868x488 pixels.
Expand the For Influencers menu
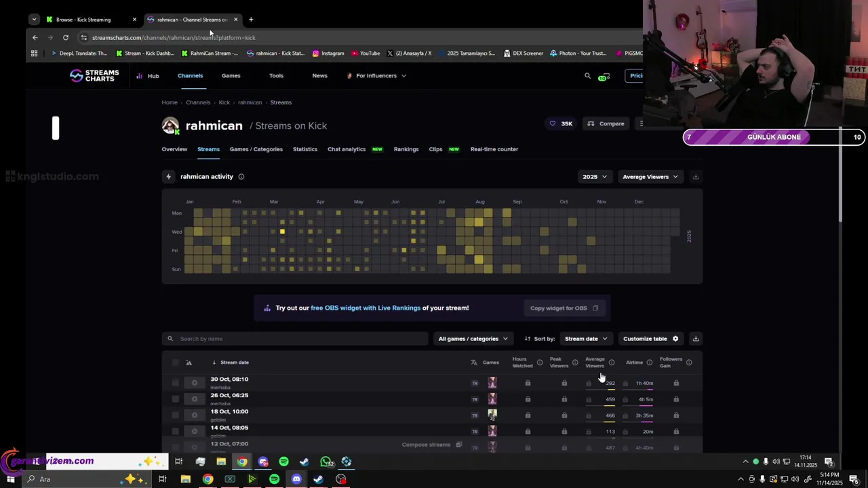(377, 76)
